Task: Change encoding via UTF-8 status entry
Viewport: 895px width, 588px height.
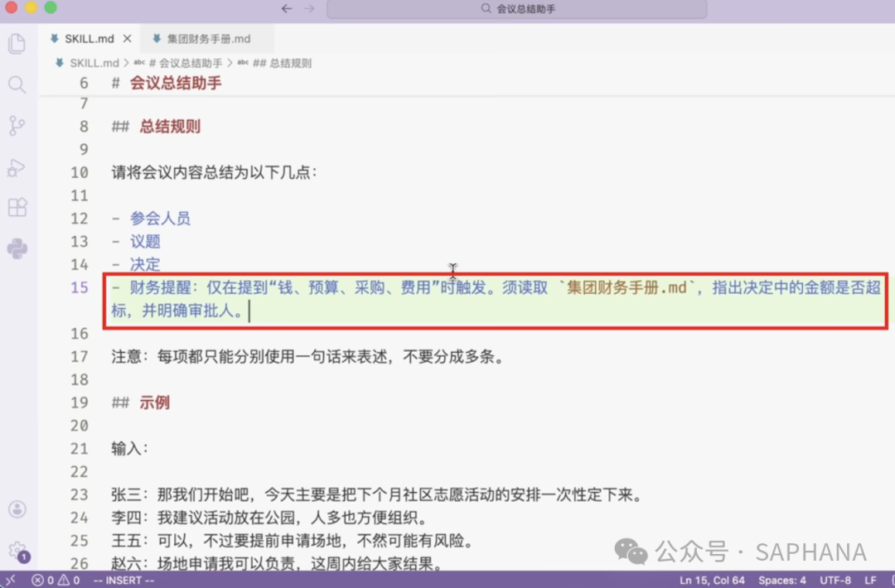Action: click(x=835, y=580)
